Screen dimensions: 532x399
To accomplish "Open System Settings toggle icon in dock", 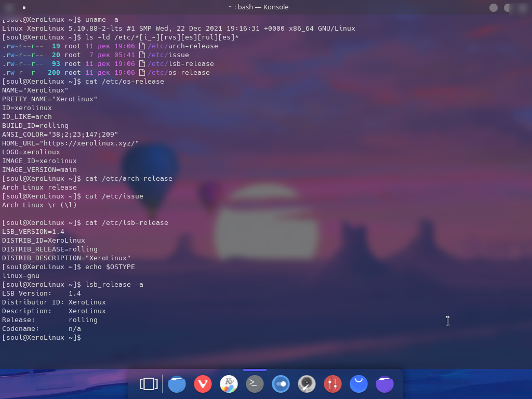I will pos(281,384).
